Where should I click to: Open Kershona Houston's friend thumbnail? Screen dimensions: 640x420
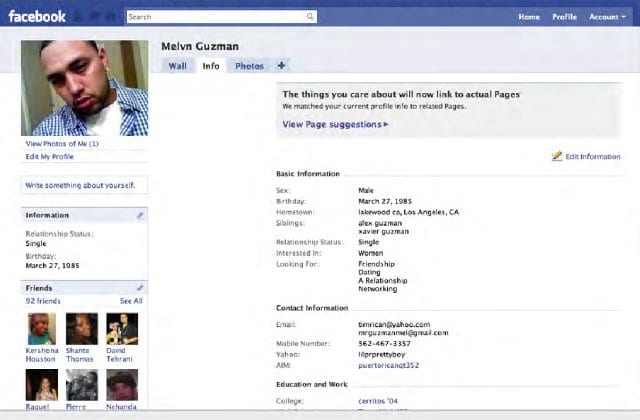click(x=42, y=329)
